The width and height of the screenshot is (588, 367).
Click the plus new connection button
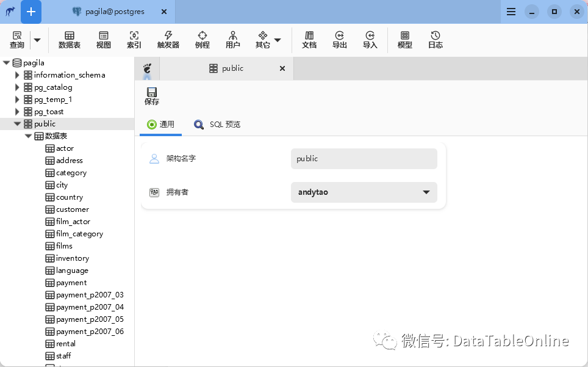point(30,12)
